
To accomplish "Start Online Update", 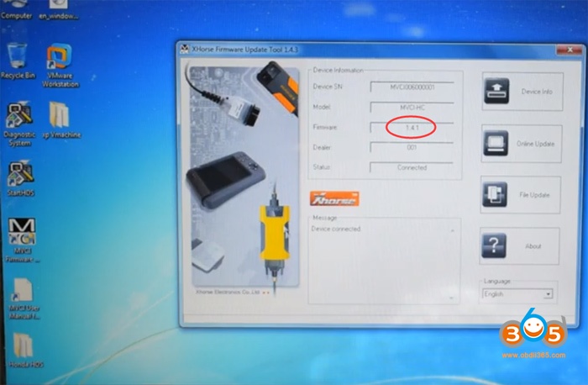I will tap(522, 144).
